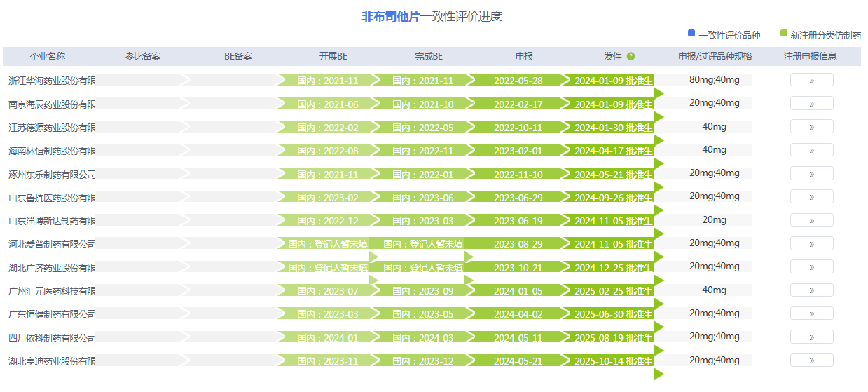
Task: Open the » icon for 四川依科制药 row
Action: (x=811, y=337)
